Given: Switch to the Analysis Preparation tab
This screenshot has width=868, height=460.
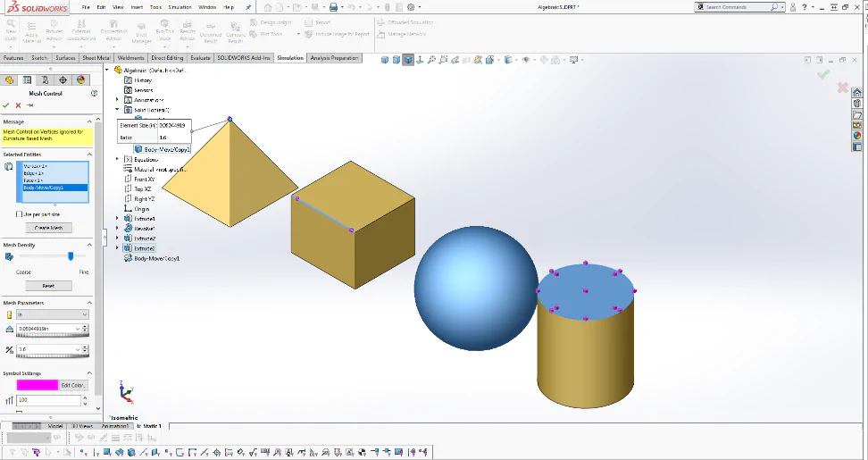Looking at the screenshot, I should click(334, 57).
